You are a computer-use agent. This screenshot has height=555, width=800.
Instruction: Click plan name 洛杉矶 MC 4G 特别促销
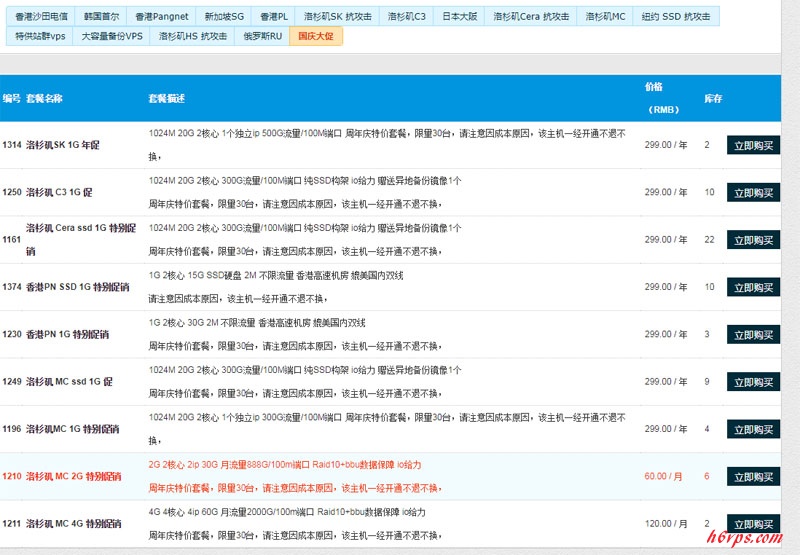[x=73, y=523]
